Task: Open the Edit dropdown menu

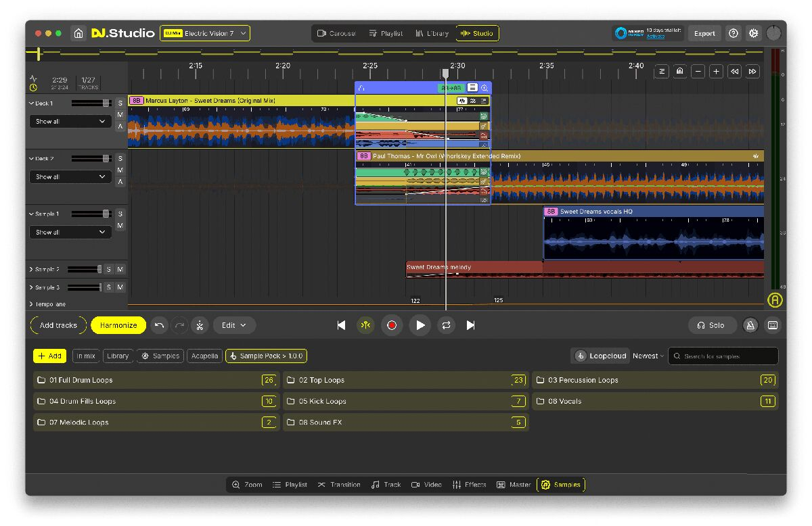Action: tap(234, 325)
